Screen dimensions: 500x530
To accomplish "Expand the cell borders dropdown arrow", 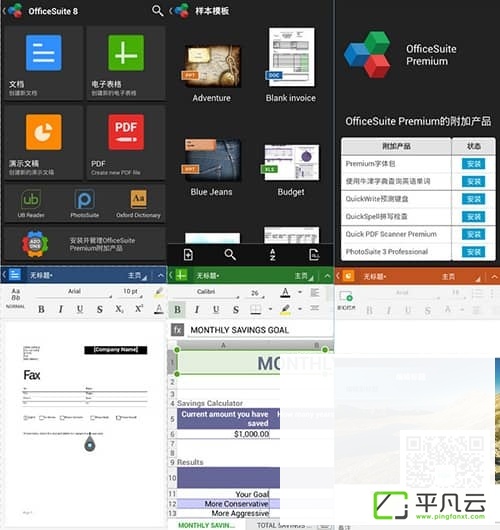I will (x=270, y=309).
